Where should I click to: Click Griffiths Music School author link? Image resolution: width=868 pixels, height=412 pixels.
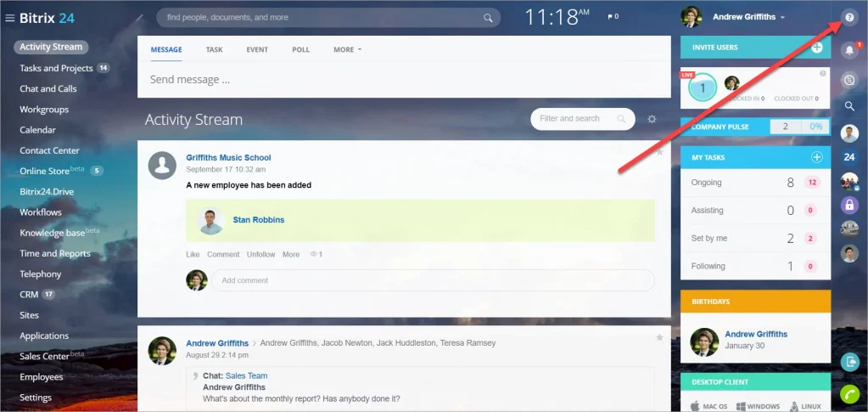pos(228,158)
